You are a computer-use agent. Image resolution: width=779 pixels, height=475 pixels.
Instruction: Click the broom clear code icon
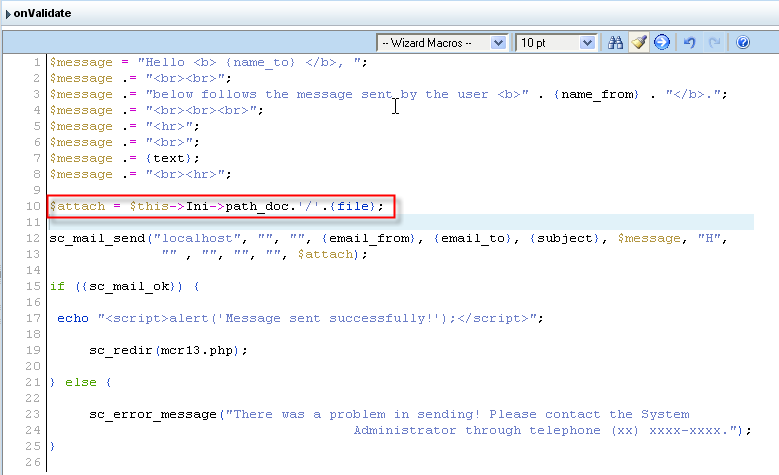tap(639, 43)
